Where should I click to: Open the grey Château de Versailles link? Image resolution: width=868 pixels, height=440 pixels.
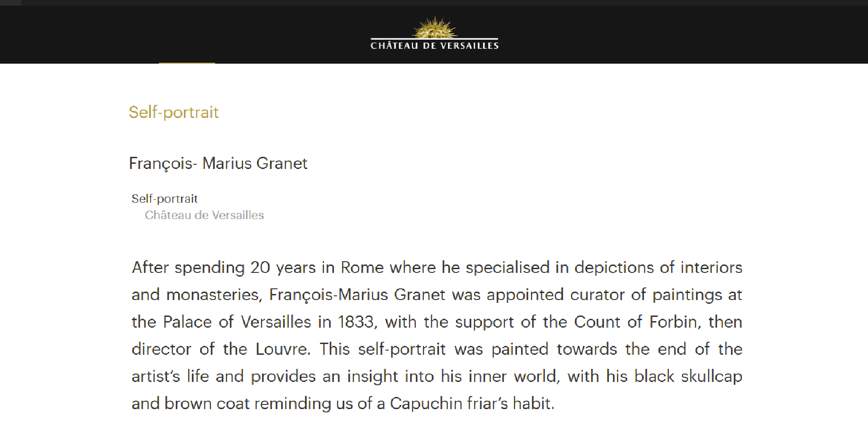tap(204, 215)
